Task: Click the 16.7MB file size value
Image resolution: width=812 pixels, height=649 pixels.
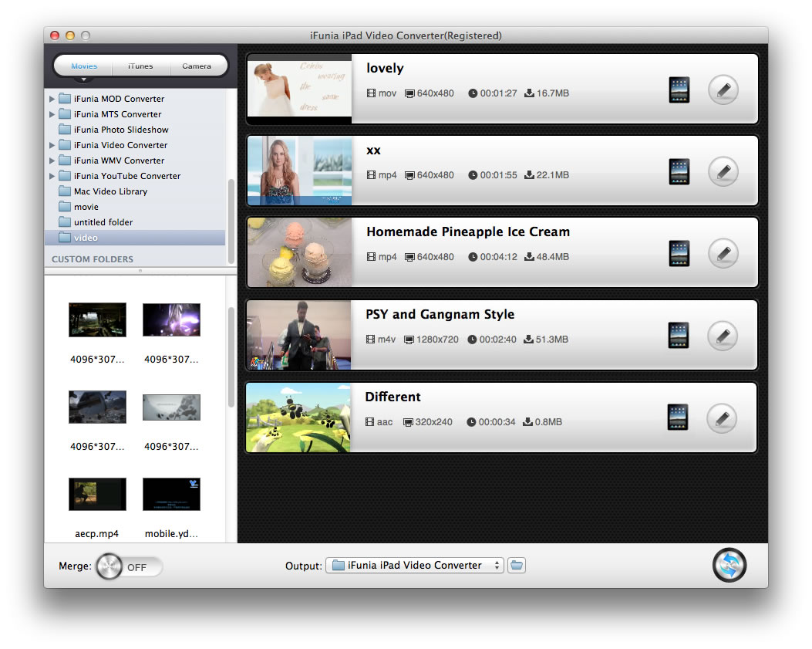Action: [x=553, y=93]
